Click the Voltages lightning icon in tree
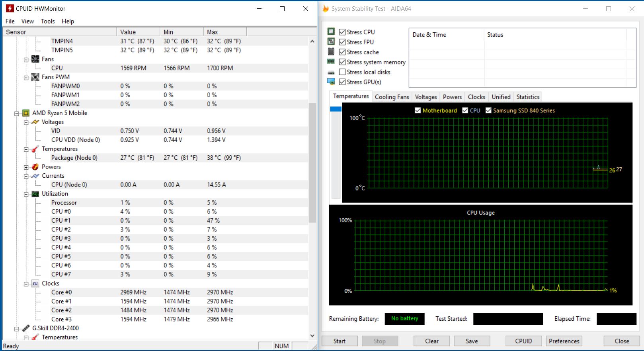644x351 pixels. click(35, 122)
